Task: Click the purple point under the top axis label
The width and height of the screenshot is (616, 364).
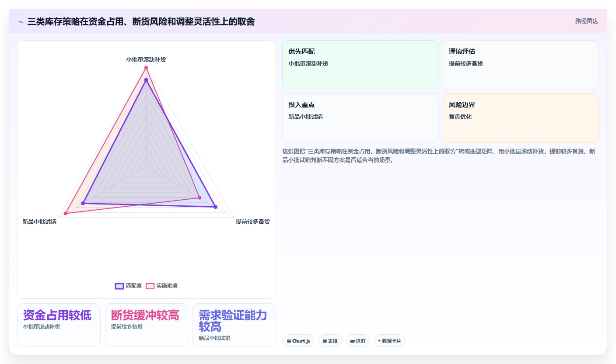Action: tap(146, 80)
